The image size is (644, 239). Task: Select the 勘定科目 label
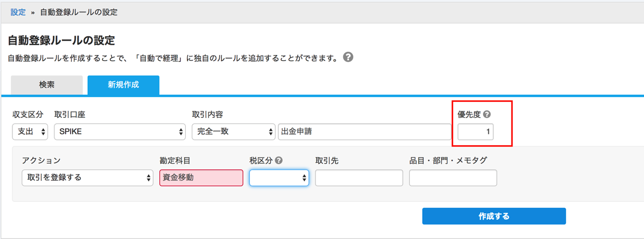pos(175,160)
